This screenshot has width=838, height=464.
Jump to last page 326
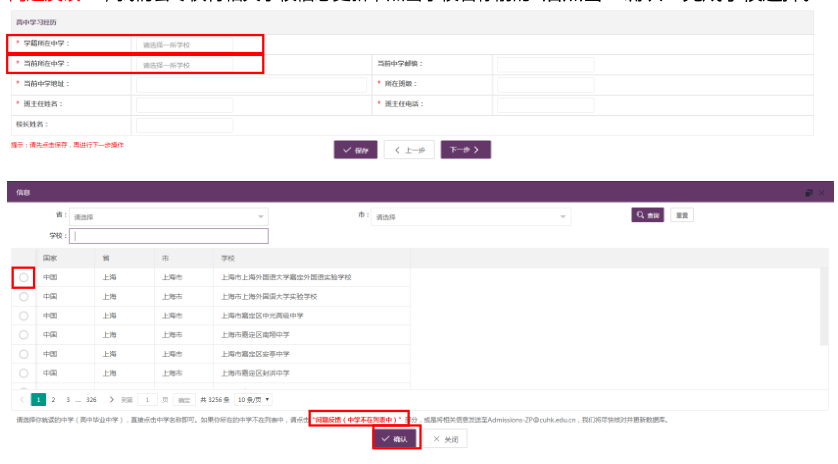point(92,399)
